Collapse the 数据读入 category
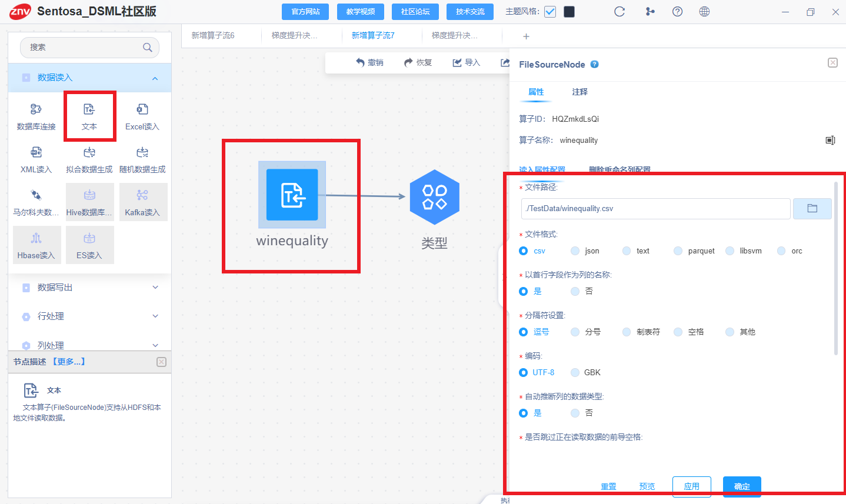This screenshot has height=504, width=846. [89, 78]
